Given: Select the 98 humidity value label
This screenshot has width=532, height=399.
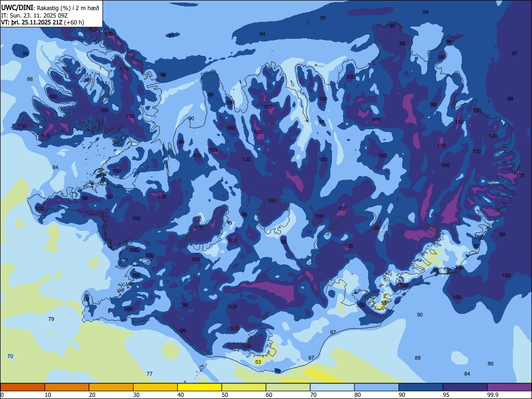Looking at the screenshot, I should (x=510, y=99).
